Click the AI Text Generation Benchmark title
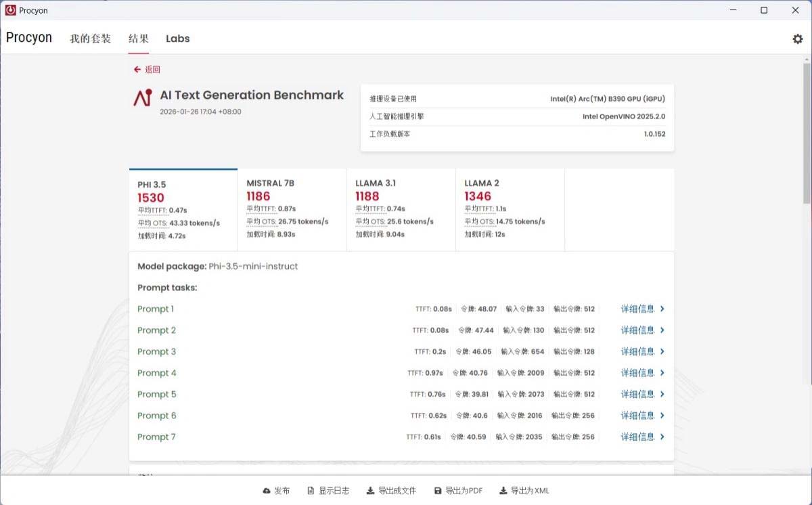812x505 pixels. coord(252,95)
